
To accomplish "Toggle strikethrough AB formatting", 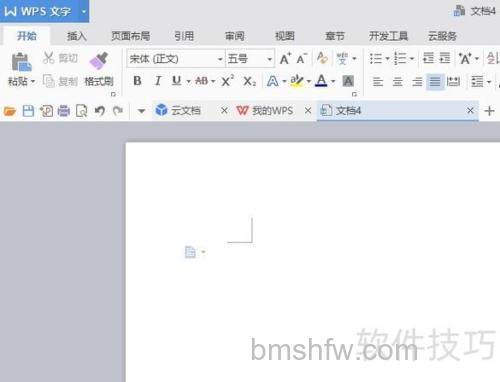I will pos(202,81).
